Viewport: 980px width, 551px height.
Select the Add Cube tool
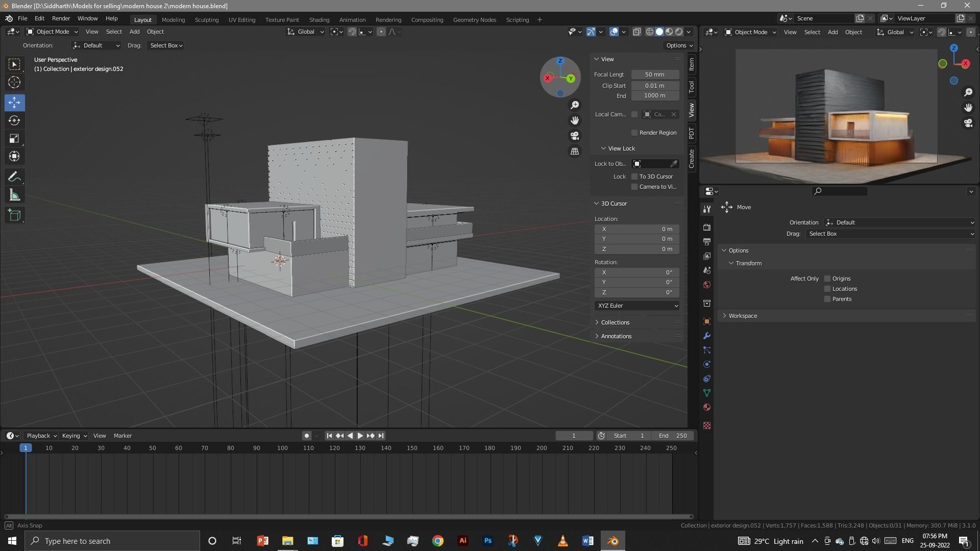click(14, 215)
